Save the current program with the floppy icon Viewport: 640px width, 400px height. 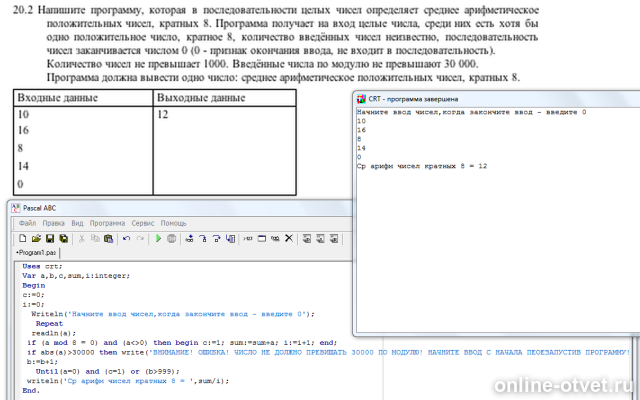pyautogui.click(x=50, y=238)
